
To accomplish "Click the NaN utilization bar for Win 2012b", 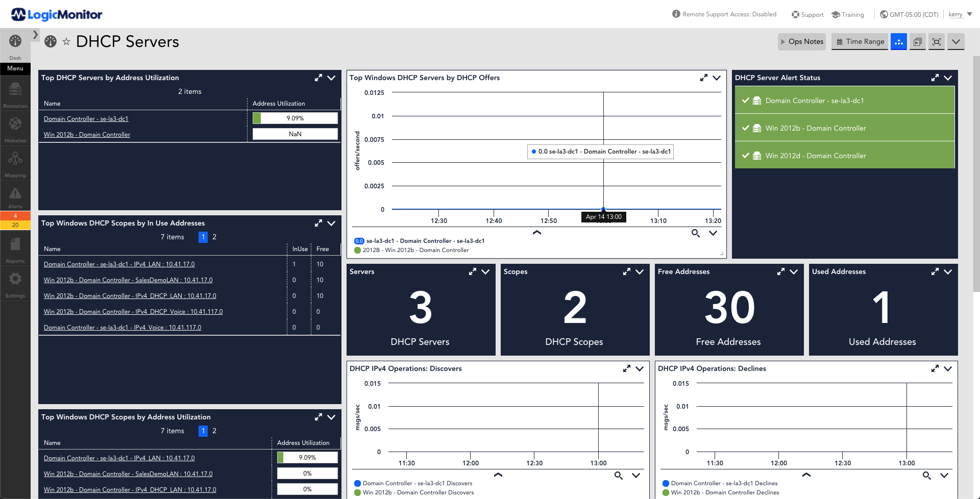I will [295, 134].
